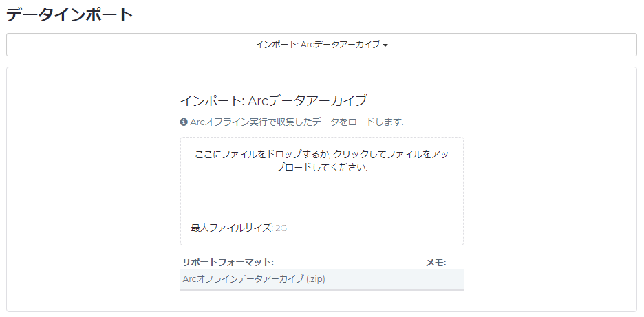Click the info icon beside Arcオフライン description

click(184, 122)
